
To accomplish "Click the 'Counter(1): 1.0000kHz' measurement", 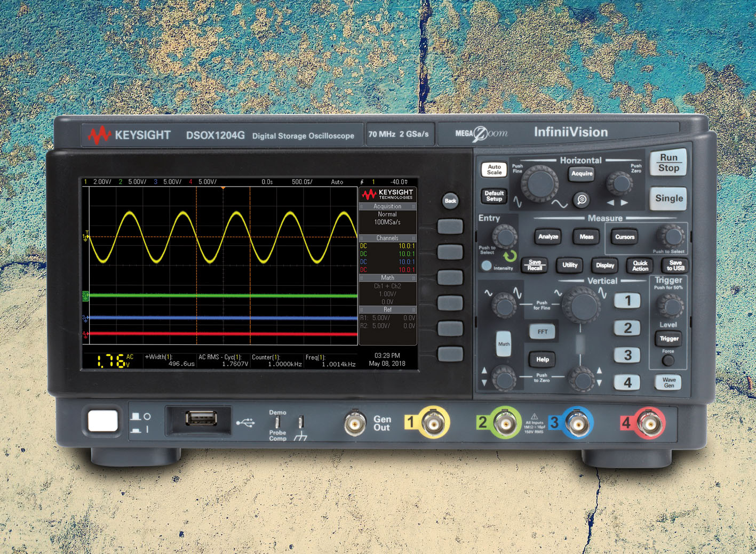I will click(x=277, y=361).
